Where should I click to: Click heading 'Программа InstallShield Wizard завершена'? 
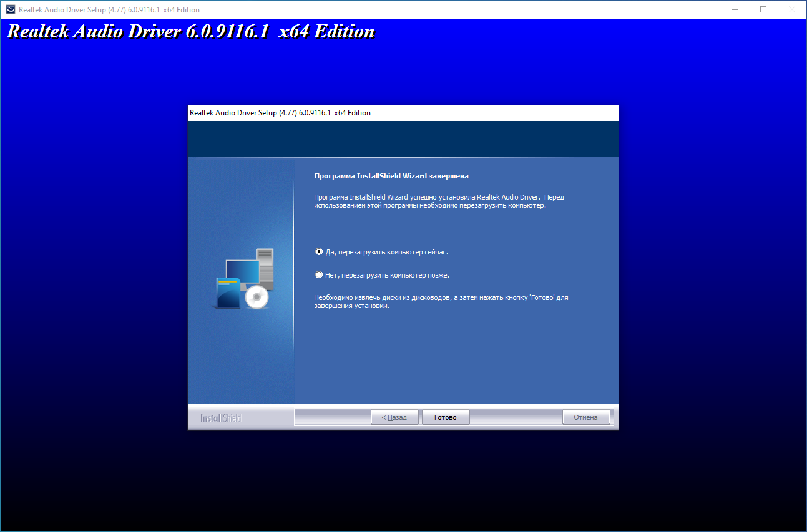click(x=391, y=176)
